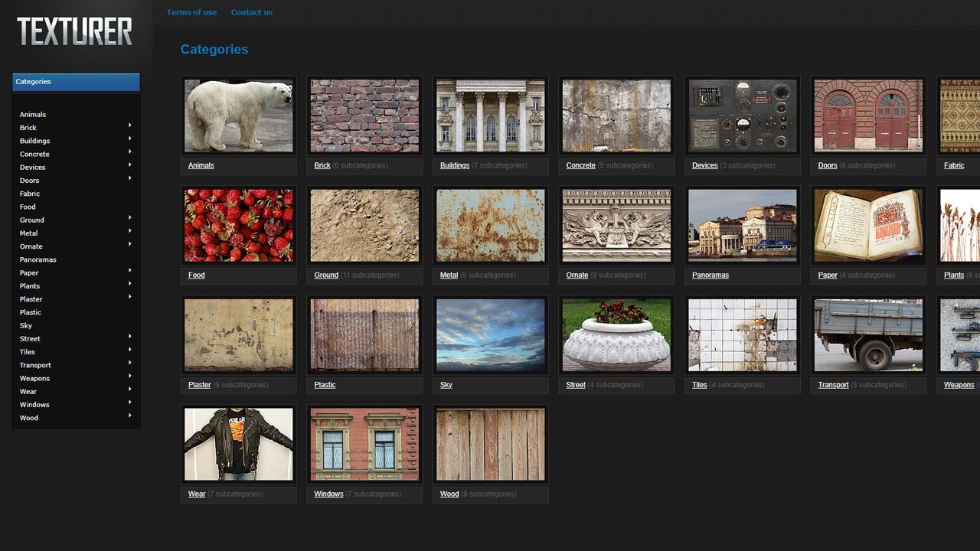Open the polar bear Animals thumbnail
The width and height of the screenshot is (980, 551).
tap(239, 116)
